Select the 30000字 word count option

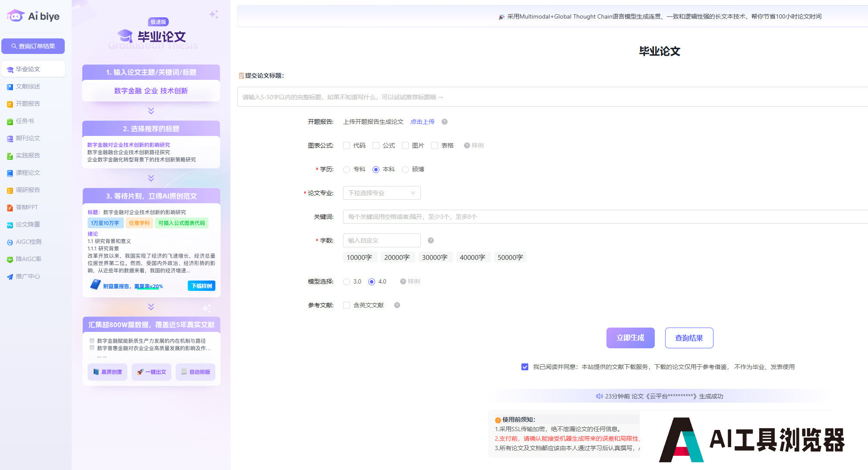tap(434, 257)
